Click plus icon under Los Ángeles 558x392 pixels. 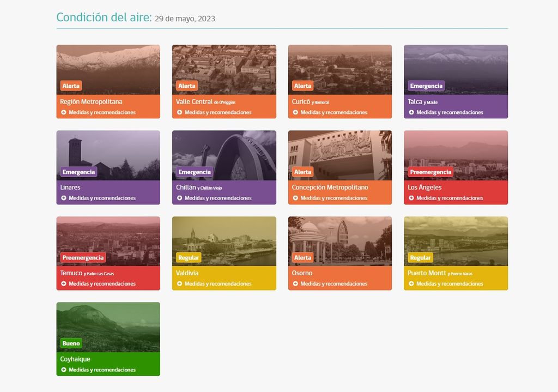(411, 198)
